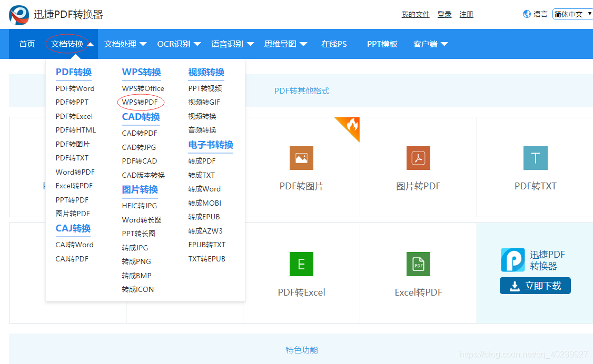The image size is (593, 364).
Task: Select 音频转换 menu entry
Action: 202,130
